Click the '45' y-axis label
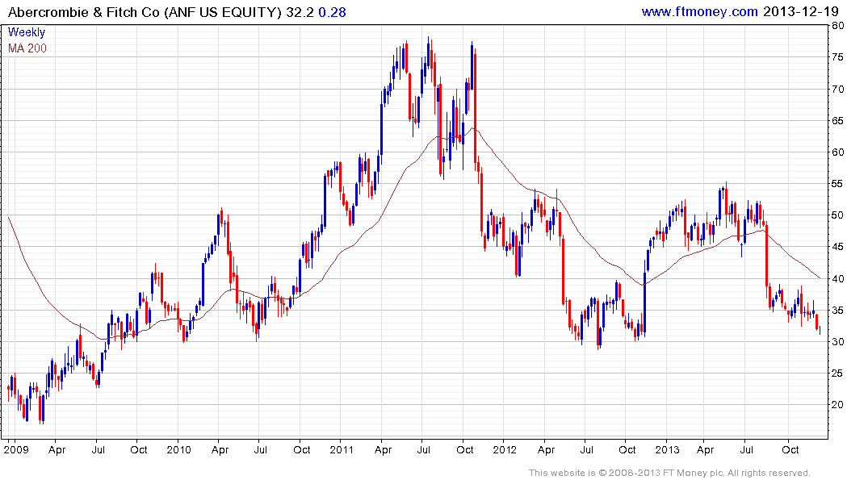This screenshot has height=484, width=868. point(837,247)
